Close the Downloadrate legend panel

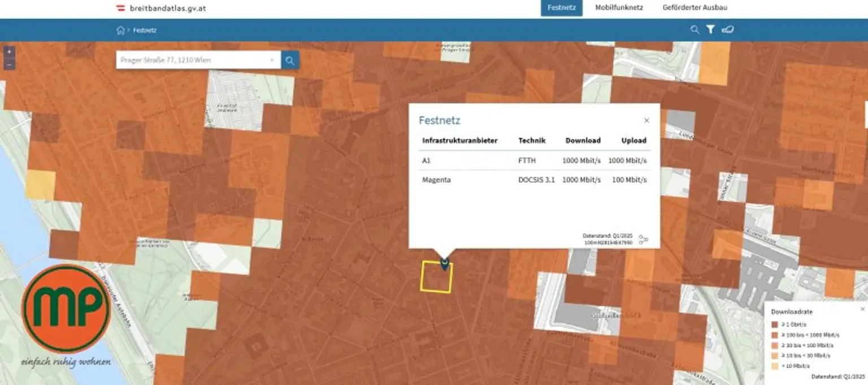coord(862,309)
